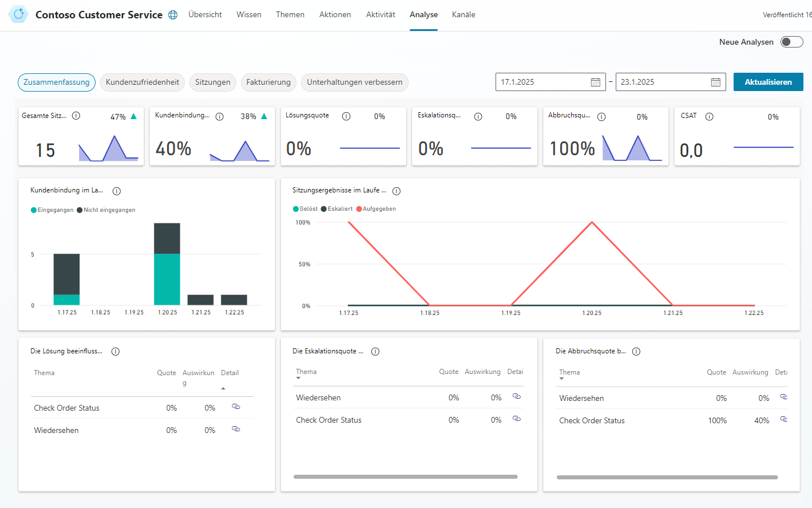Click the Eskalationsquote table horizontal scrollbar
This screenshot has height=508, width=812.
(x=406, y=477)
